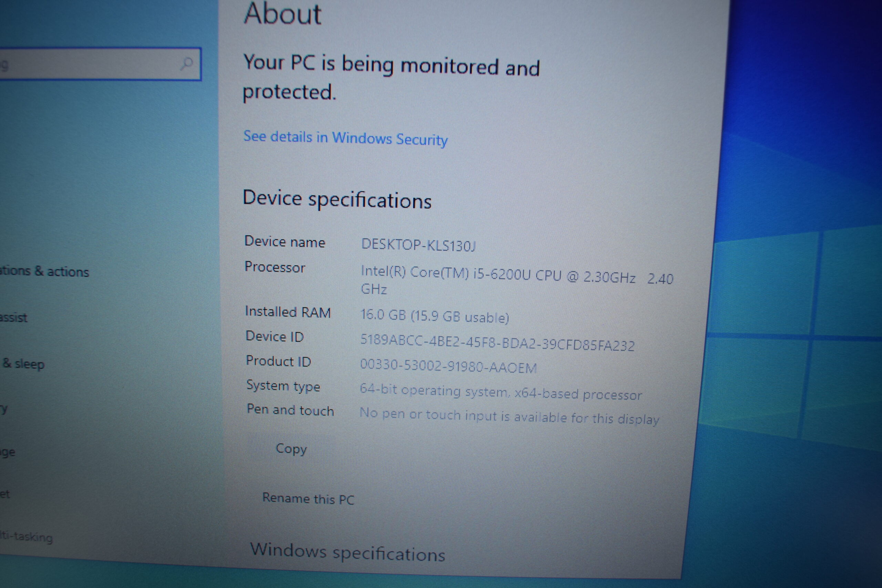Click 'Your PC is being monitored' message
The width and height of the screenshot is (882, 588).
coord(391,77)
